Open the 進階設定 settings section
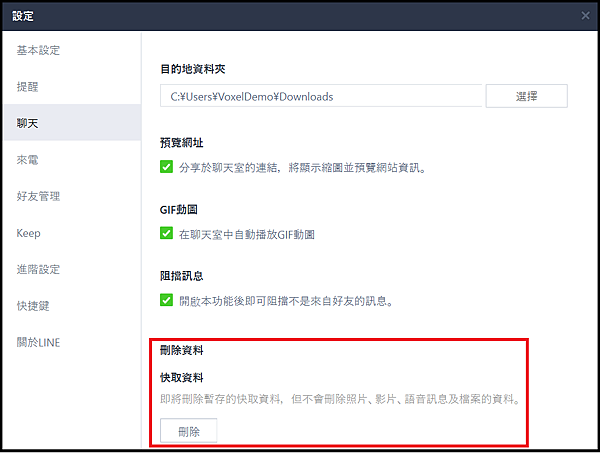Image resolution: width=600 pixels, height=453 pixels. click(x=72, y=269)
